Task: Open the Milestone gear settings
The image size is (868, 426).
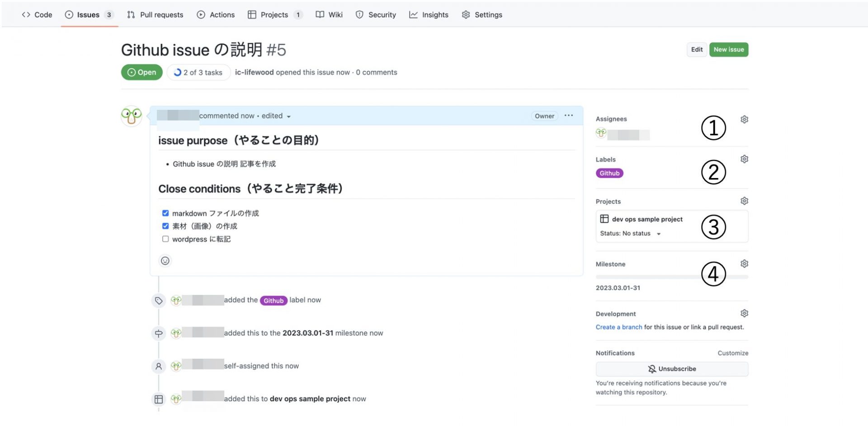Action: click(744, 264)
